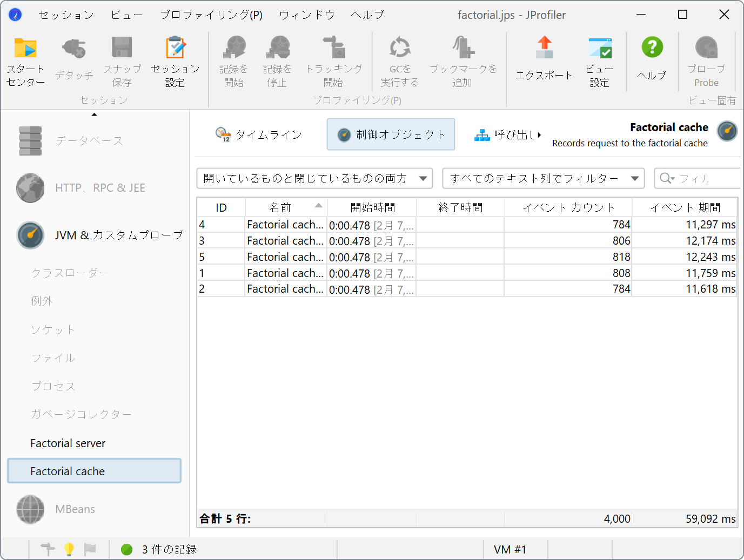Click the 3 件の記録 status text

coord(169,549)
